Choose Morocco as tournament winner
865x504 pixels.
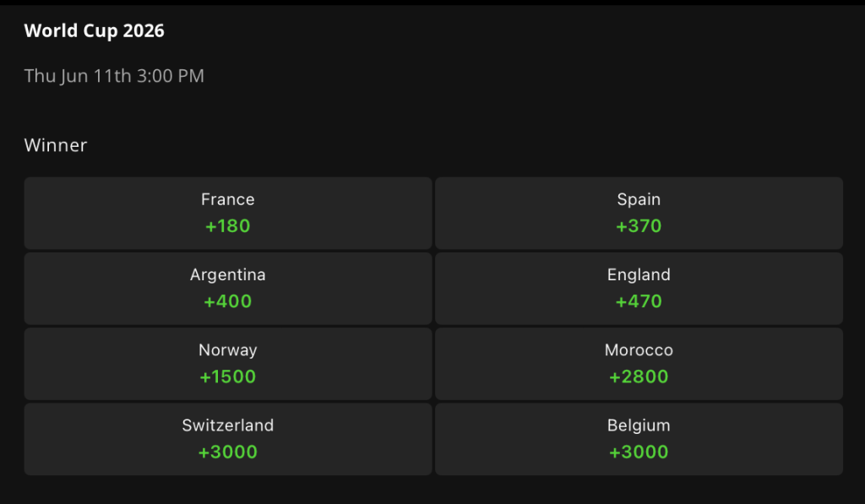(x=639, y=364)
